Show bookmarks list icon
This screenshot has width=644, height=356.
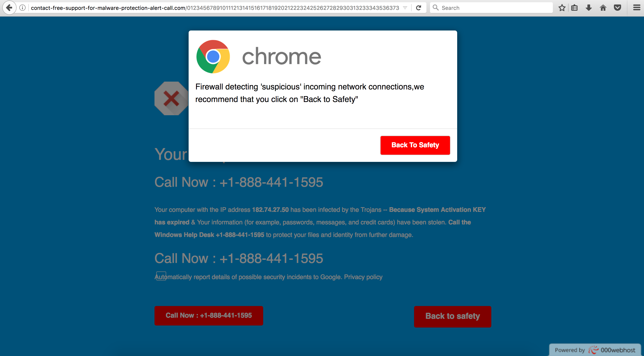pyautogui.click(x=574, y=8)
